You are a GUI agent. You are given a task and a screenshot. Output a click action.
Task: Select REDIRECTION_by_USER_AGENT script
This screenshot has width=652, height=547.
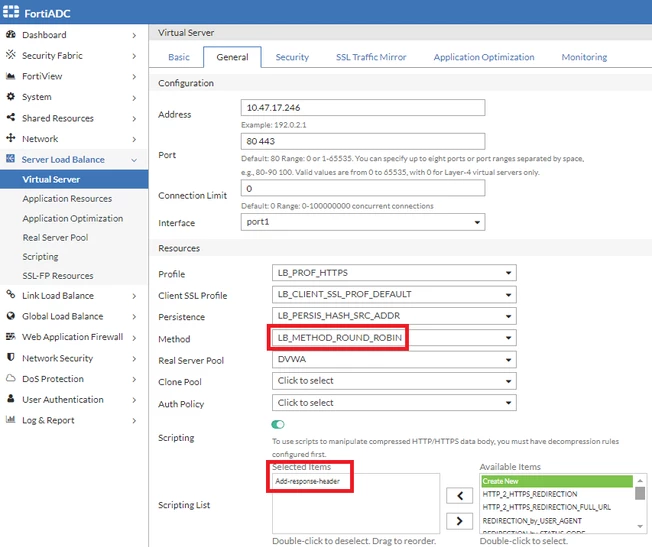tap(532, 521)
